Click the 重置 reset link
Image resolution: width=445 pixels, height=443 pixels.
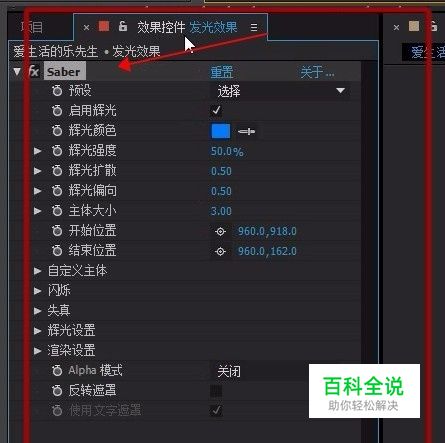(x=222, y=72)
